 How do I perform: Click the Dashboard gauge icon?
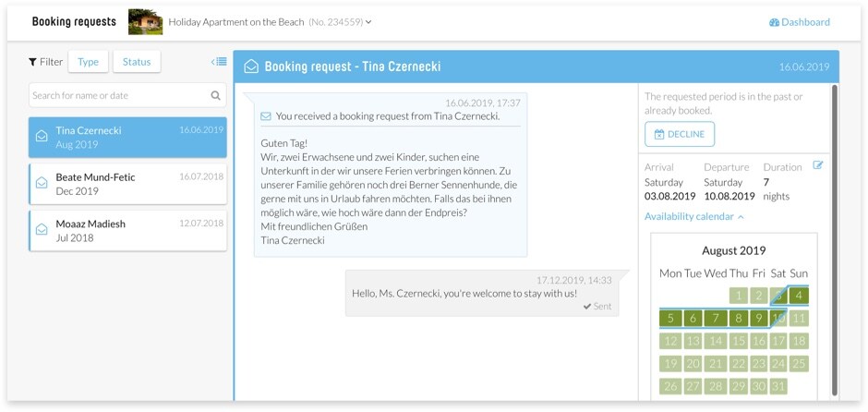coord(774,22)
